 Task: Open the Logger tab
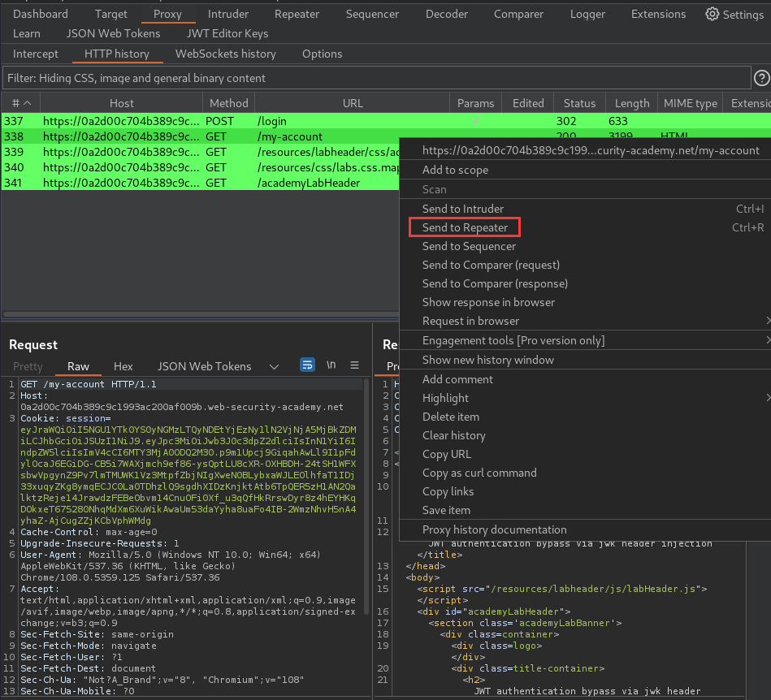click(587, 14)
